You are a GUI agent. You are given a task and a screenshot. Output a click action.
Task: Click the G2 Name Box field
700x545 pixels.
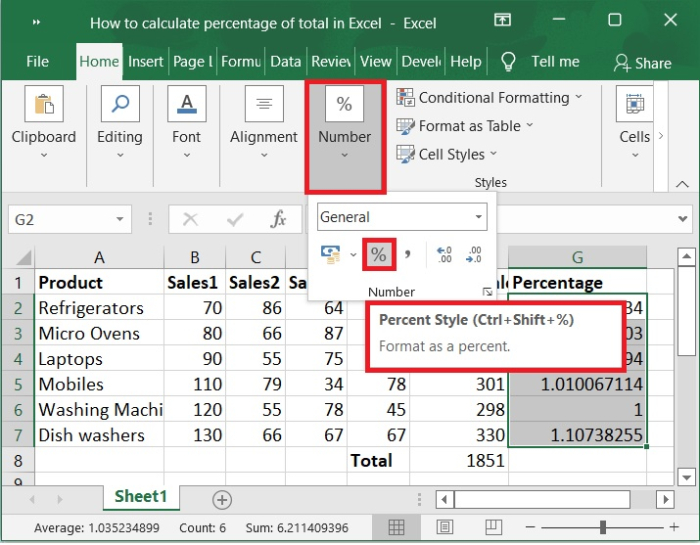[x=70, y=219]
